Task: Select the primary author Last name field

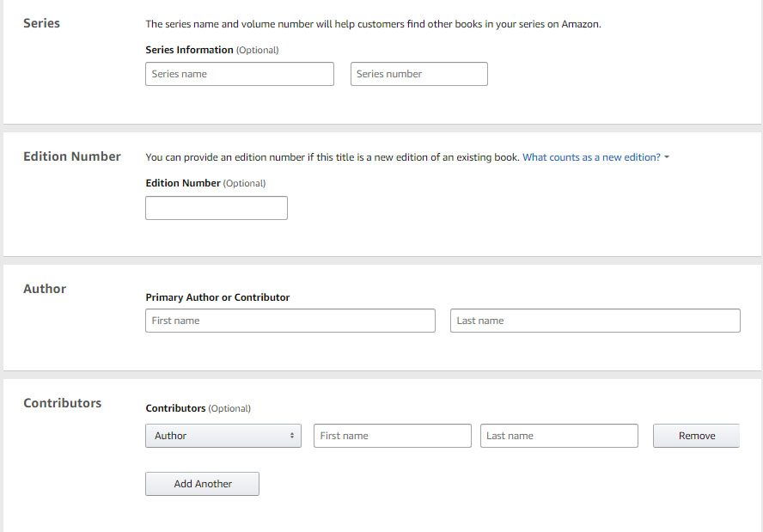Action: pos(595,321)
